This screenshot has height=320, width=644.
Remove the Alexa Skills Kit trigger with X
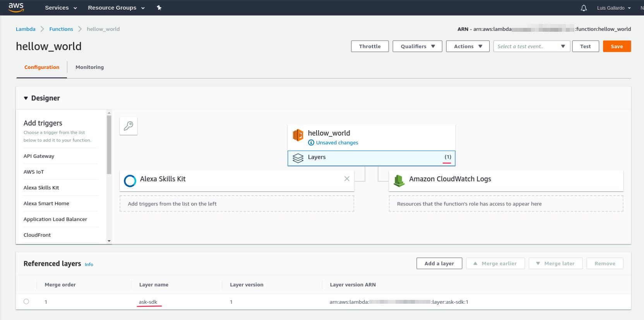347,179
